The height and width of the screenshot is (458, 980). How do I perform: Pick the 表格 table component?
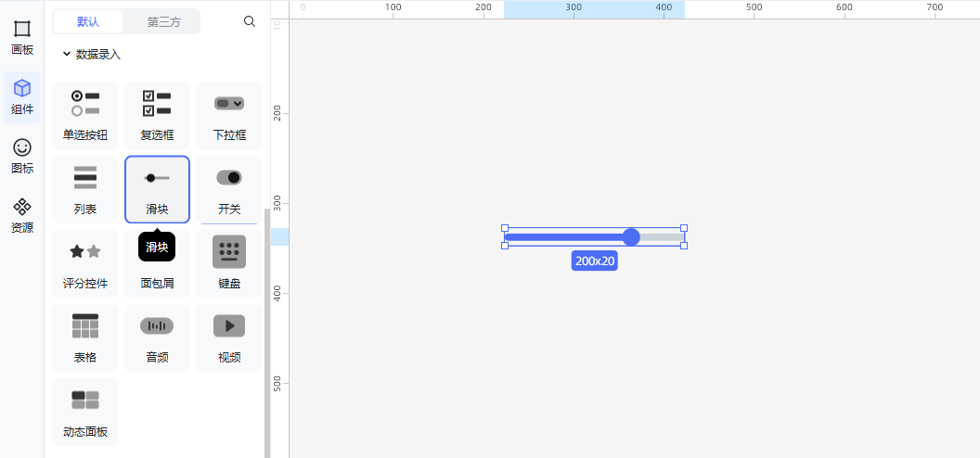85,337
